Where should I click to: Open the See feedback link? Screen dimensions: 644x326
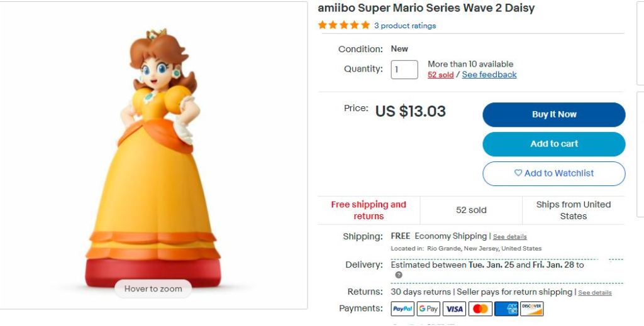(x=489, y=75)
